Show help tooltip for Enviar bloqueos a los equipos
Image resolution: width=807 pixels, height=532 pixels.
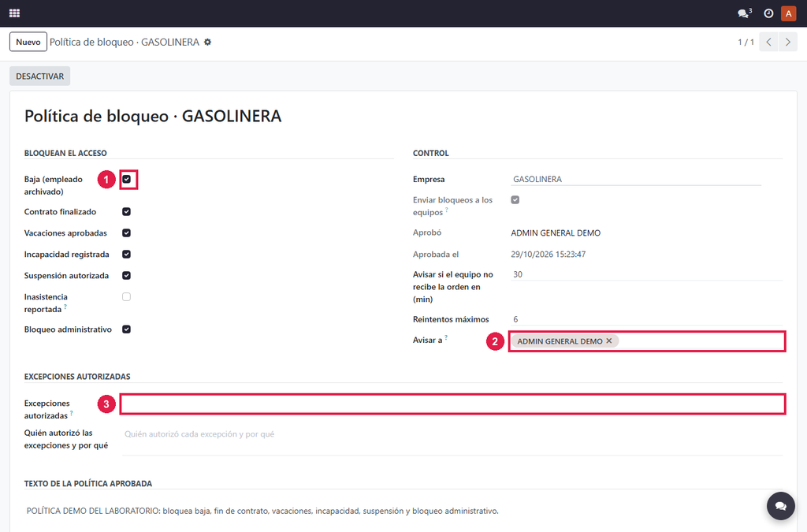[447, 210]
